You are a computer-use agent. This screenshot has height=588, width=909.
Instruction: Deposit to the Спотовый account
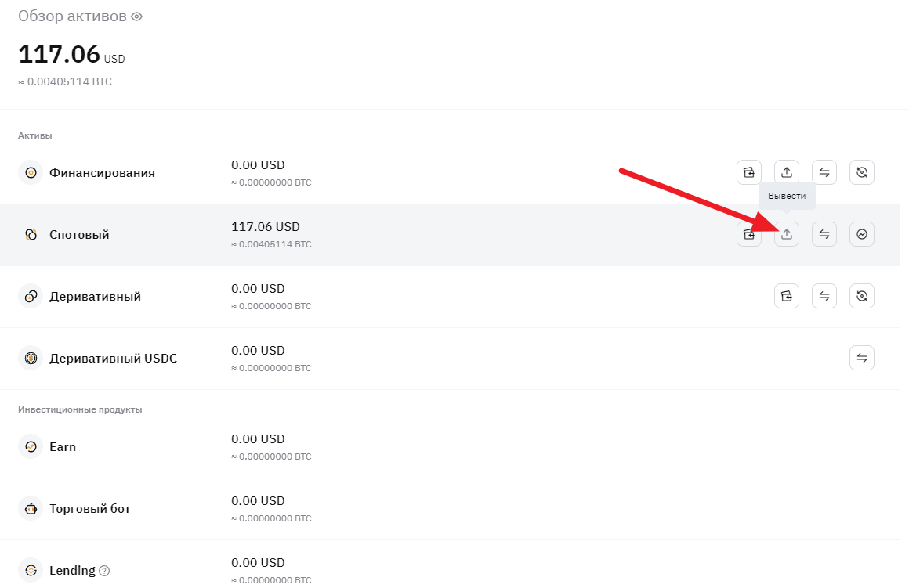click(x=749, y=234)
